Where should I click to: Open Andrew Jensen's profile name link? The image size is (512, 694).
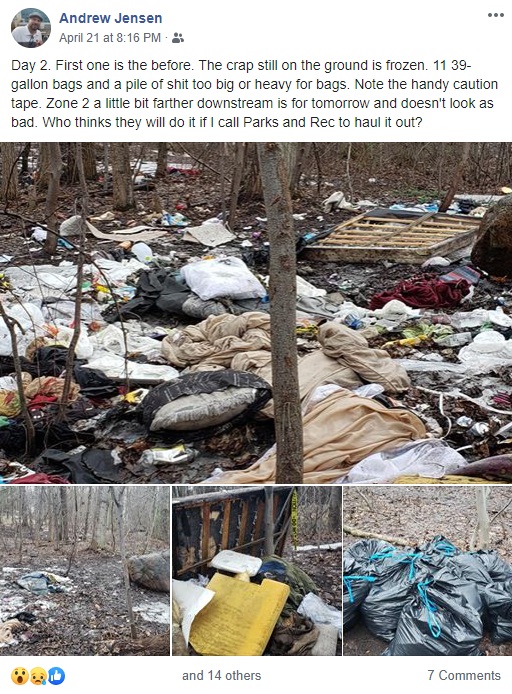pyautogui.click(x=111, y=18)
